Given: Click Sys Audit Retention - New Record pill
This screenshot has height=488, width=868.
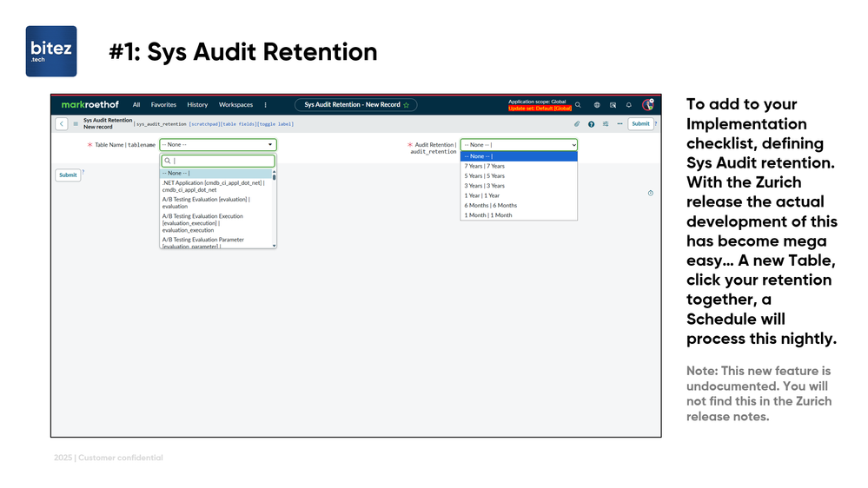Looking at the screenshot, I should 355,104.
